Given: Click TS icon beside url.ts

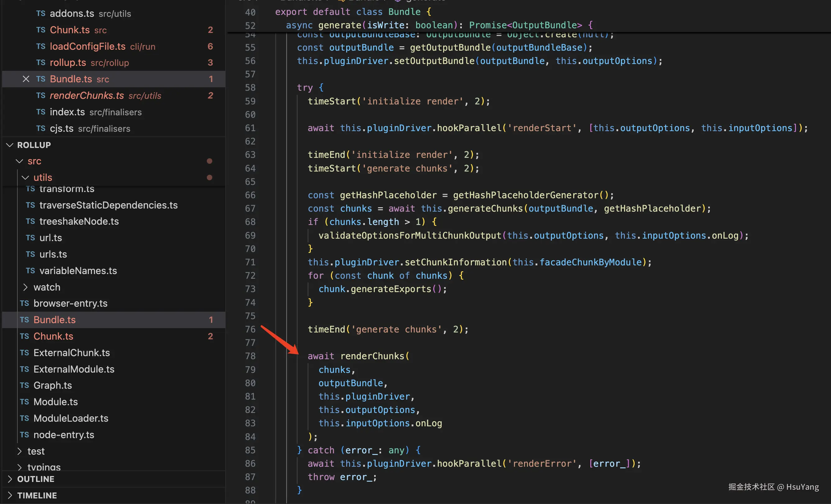Looking at the screenshot, I should point(30,238).
